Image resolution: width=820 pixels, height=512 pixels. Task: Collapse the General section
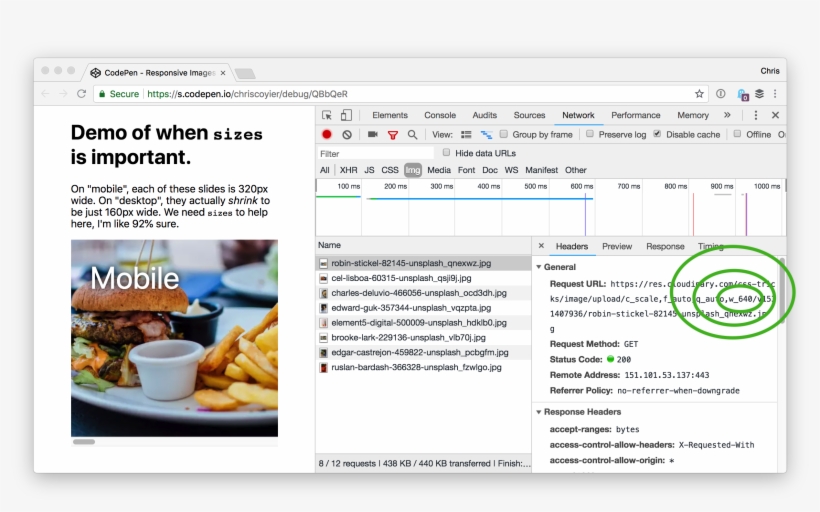[x=540, y=267]
